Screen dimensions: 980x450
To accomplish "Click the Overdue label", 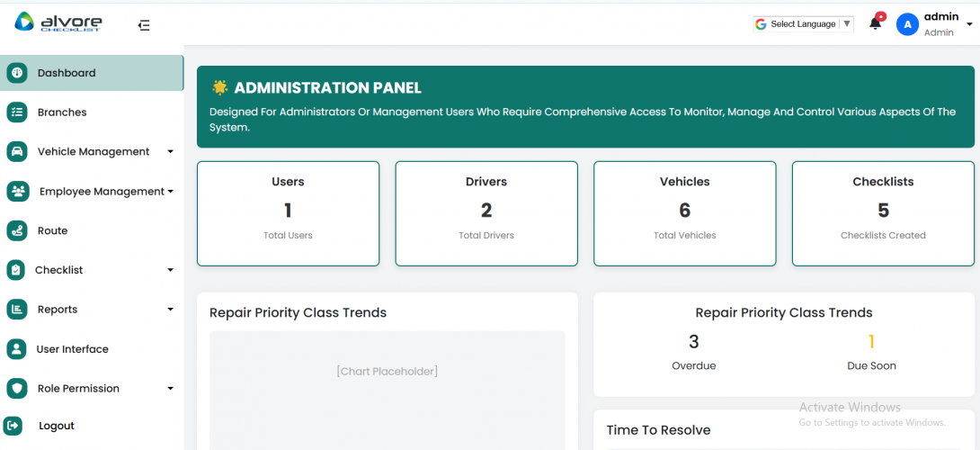I will coord(694,365).
